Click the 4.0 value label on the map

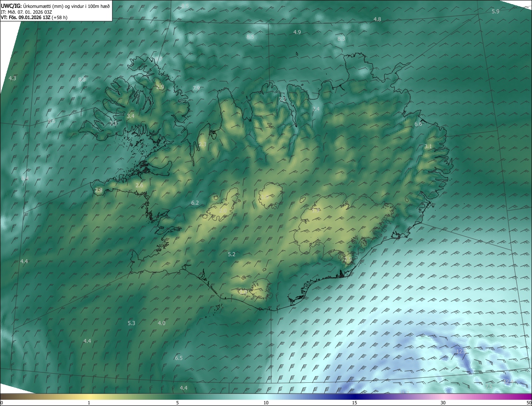point(162,323)
